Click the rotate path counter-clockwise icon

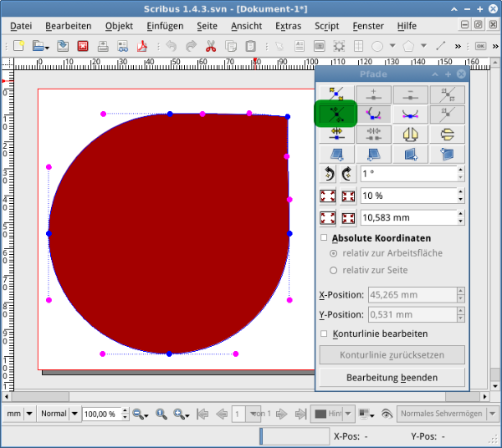(328, 175)
